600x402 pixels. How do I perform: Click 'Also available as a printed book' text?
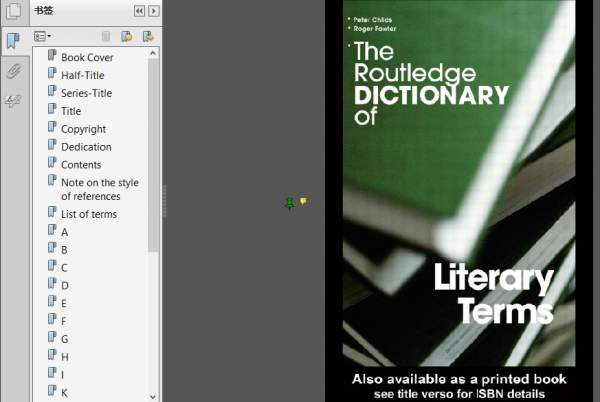point(459,379)
